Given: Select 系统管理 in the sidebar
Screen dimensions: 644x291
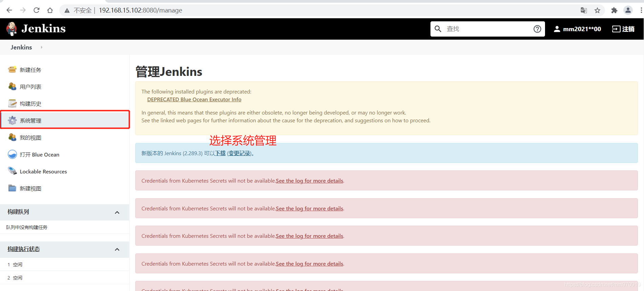Looking at the screenshot, I should tap(31, 121).
